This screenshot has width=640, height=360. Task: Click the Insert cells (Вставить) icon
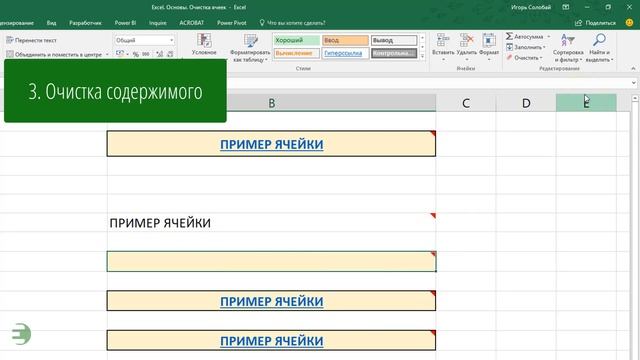pos(442,41)
